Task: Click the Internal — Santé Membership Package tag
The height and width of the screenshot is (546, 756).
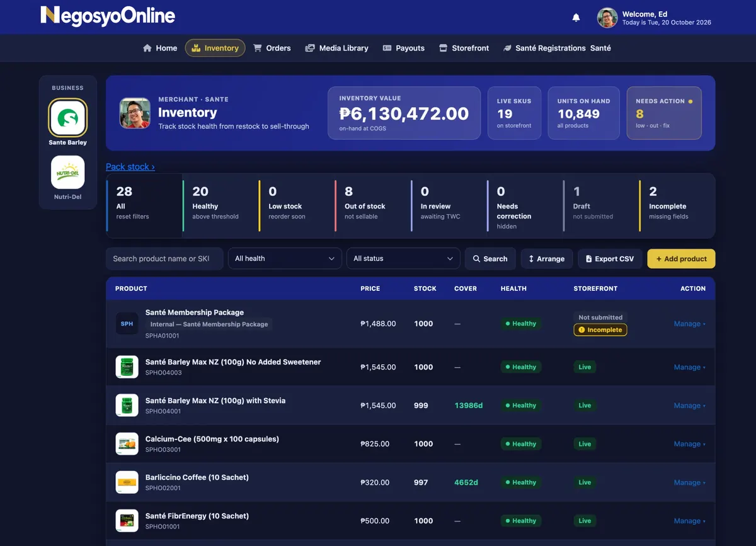Action: 209,324
